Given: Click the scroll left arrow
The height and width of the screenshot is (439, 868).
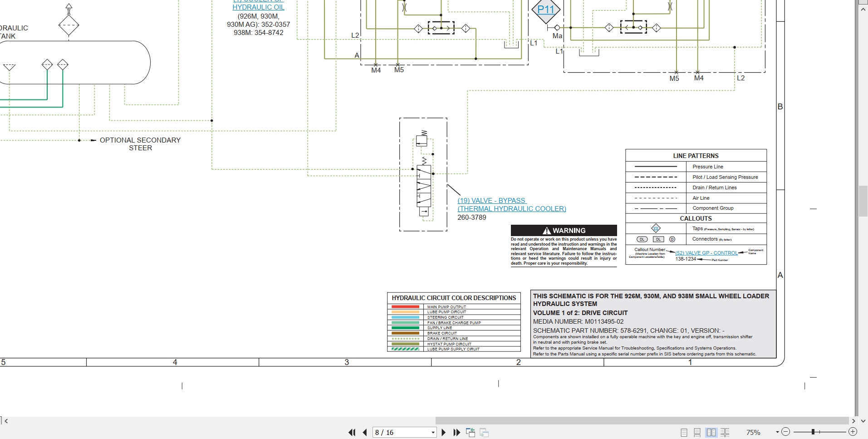Looking at the screenshot, I should pyautogui.click(x=6, y=421).
